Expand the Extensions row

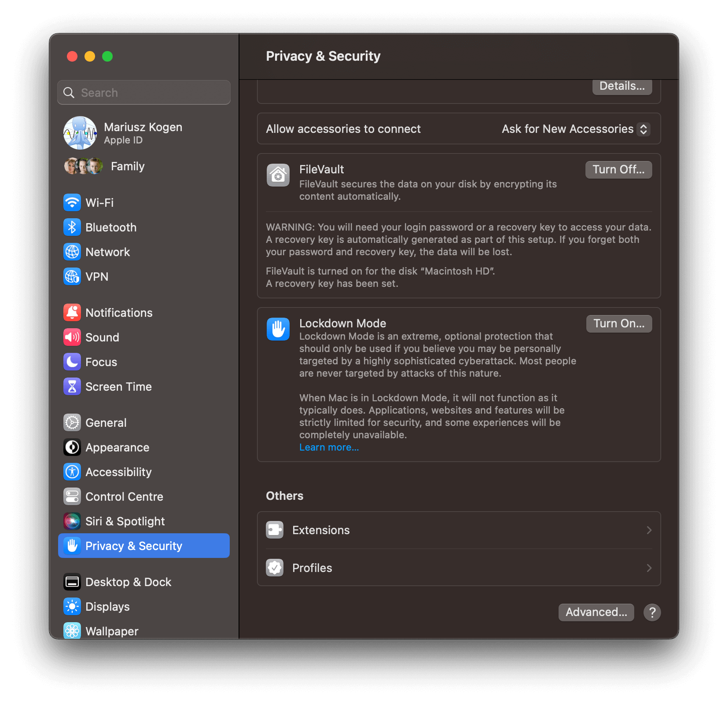[459, 530]
